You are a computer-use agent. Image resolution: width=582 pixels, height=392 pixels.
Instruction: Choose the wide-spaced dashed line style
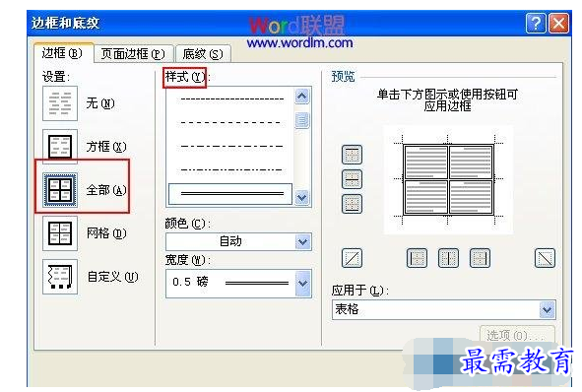[x=230, y=122]
